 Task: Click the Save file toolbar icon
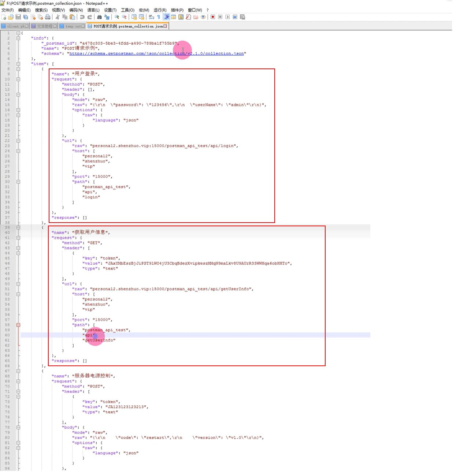(x=18, y=17)
